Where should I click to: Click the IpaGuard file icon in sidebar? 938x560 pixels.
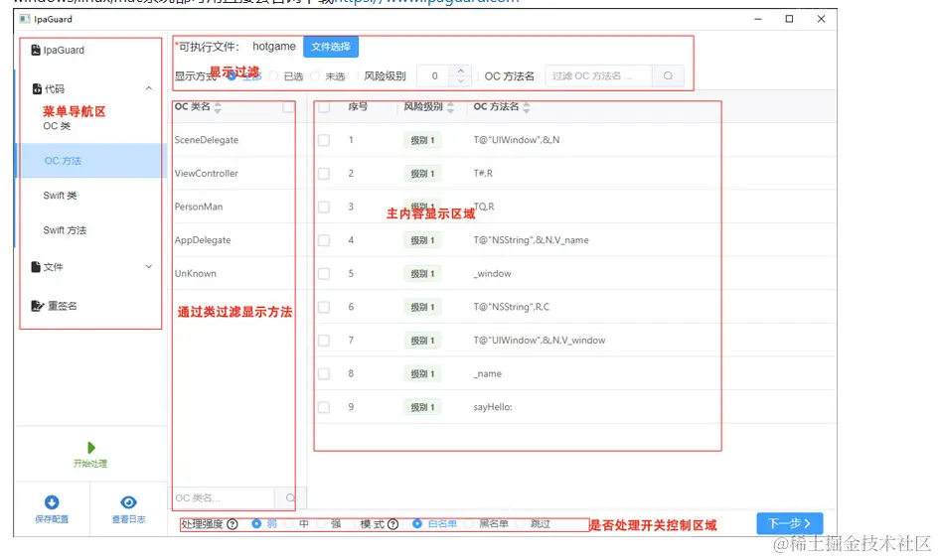click(x=36, y=51)
